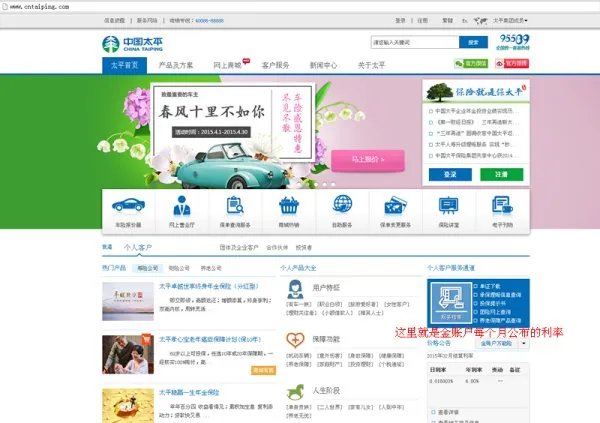This screenshot has height=423, width=600.
Task: Click the globe self-service icon
Action: [342, 204]
